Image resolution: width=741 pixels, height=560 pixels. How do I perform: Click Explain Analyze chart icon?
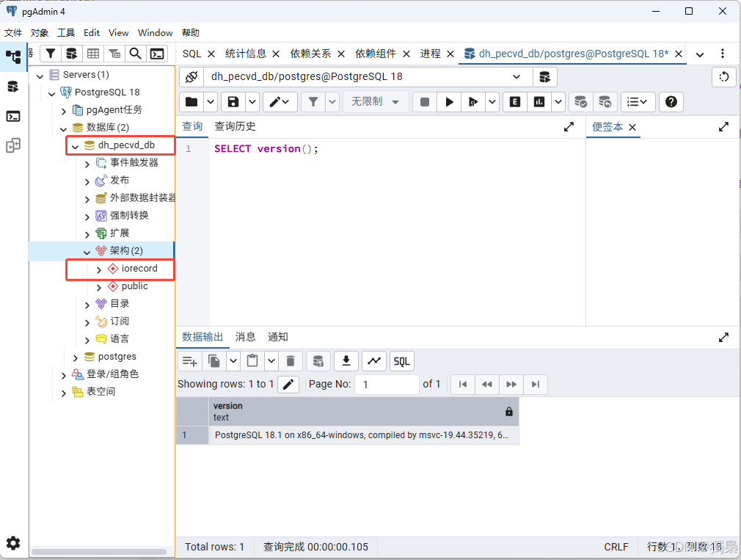point(539,101)
